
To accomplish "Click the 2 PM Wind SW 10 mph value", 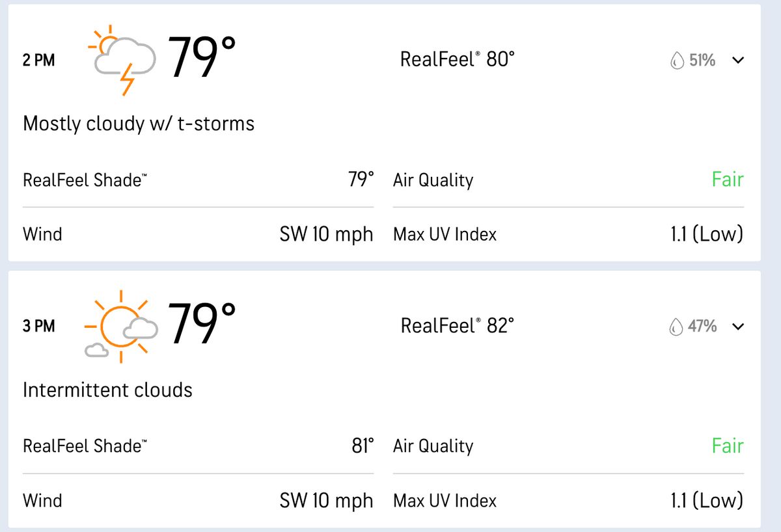I will pyautogui.click(x=326, y=234).
